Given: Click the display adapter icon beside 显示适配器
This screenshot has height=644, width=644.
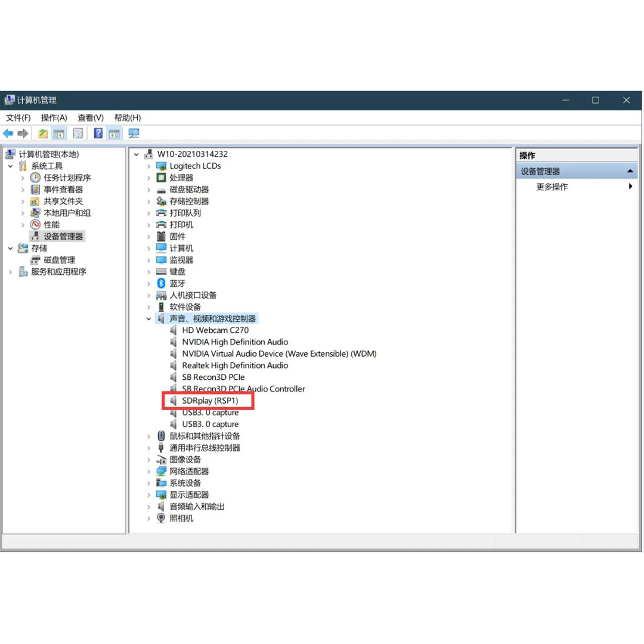Looking at the screenshot, I should (162, 495).
